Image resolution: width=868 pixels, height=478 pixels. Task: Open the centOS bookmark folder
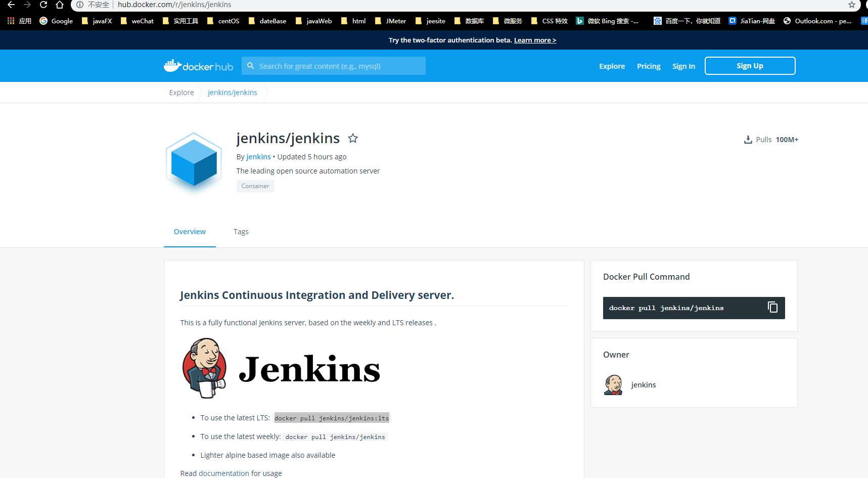(223, 21)
